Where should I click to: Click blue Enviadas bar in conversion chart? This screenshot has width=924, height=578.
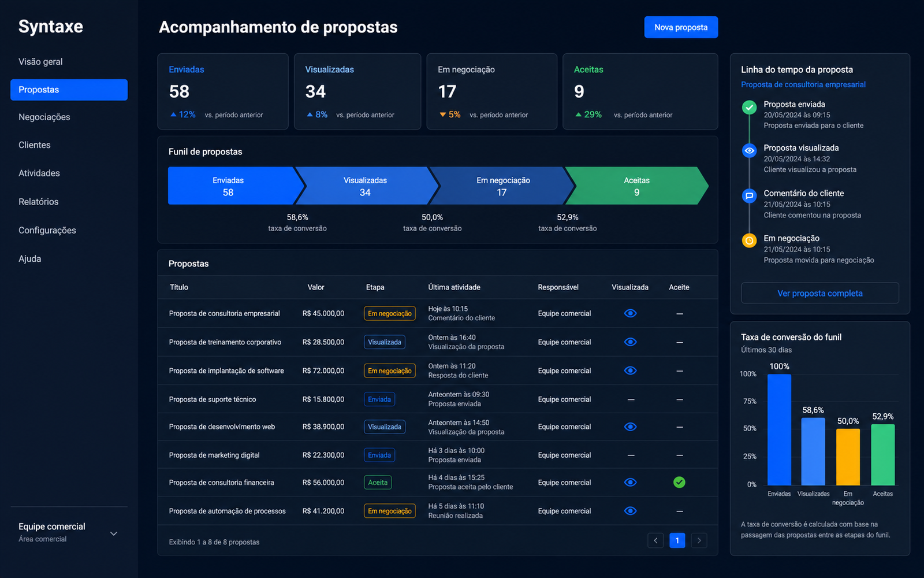(x=779, y=429)
